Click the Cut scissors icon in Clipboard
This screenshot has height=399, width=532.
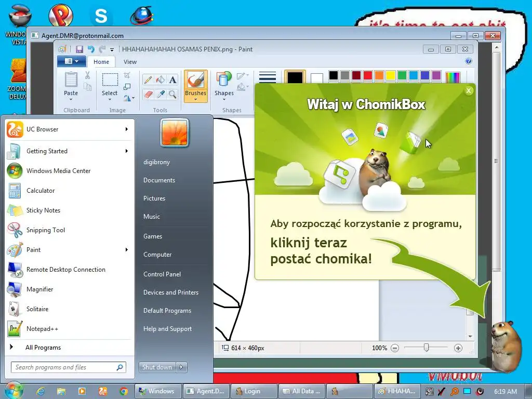(87, 75)
